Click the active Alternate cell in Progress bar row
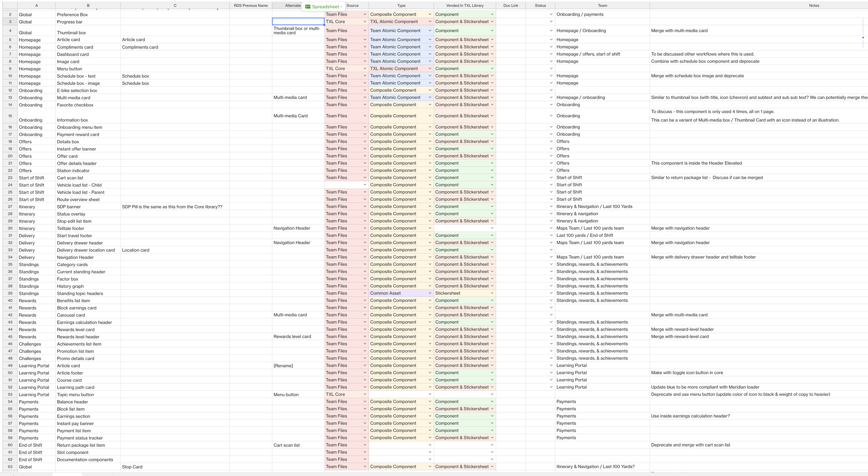 [x=298, y=22]
